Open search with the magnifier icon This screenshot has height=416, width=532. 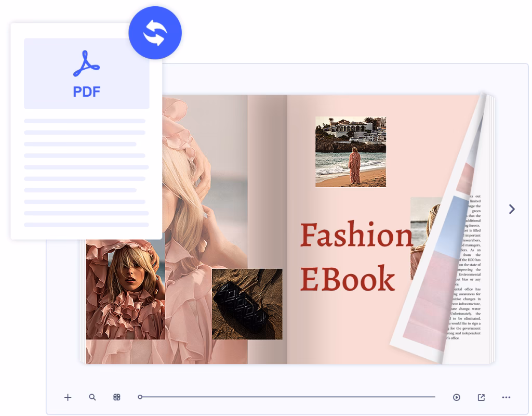92,397
